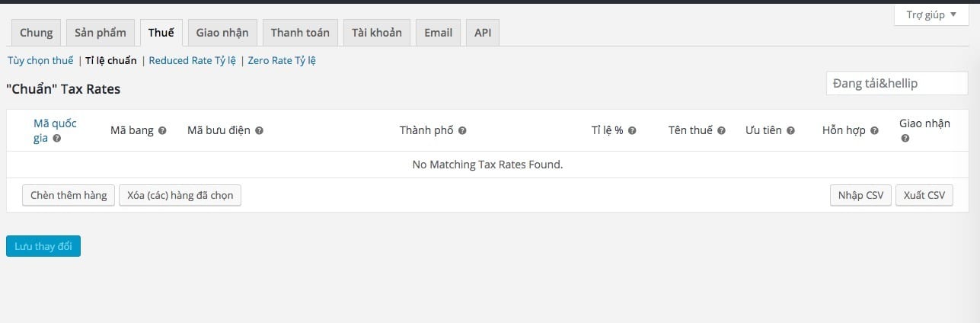Screen dimensions: 980x323
Task: Open Zero Rate Tỷ lệ section
Action: tap(282, 60)
